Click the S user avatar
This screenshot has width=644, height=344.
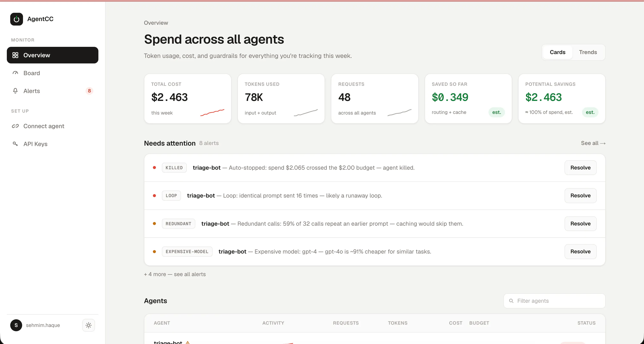[x=16, y=325]
